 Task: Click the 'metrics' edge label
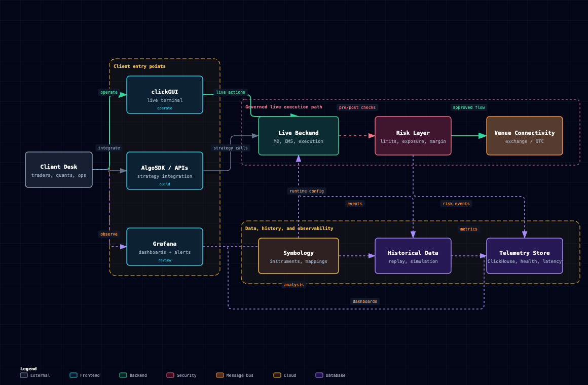(x=469, y=229)
